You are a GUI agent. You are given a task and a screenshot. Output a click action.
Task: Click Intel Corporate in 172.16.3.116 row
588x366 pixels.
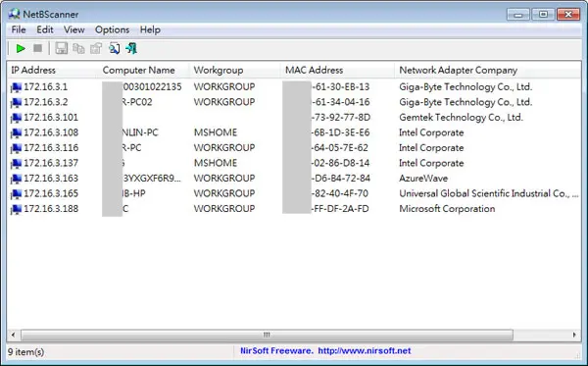[431, 147]
